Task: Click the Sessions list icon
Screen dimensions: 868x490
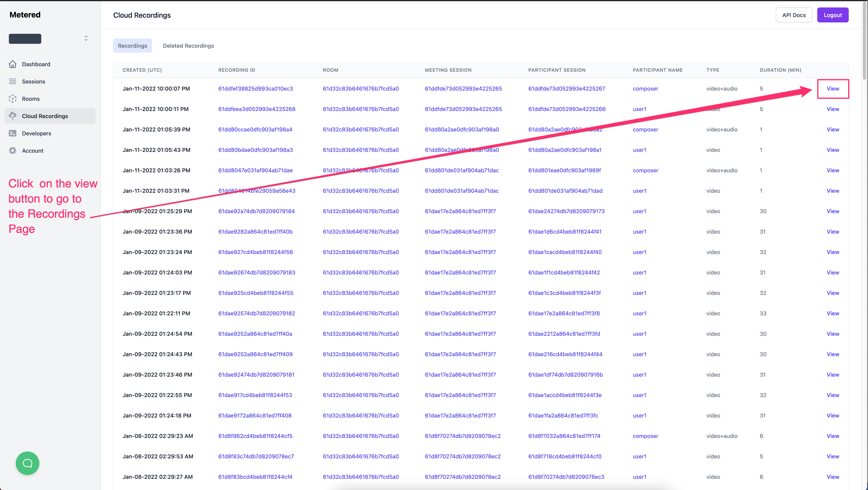Action: click(12, 81)
